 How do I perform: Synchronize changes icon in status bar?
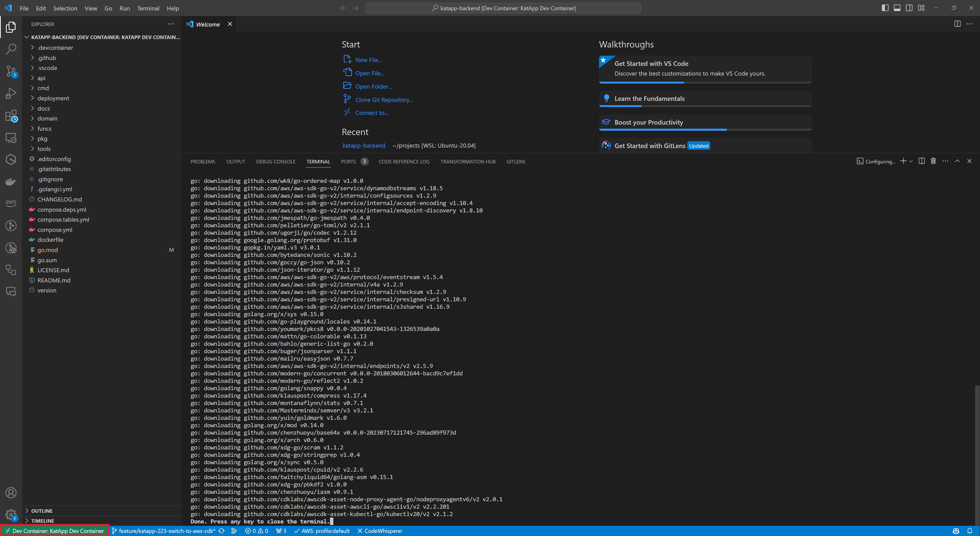(222, 531)
